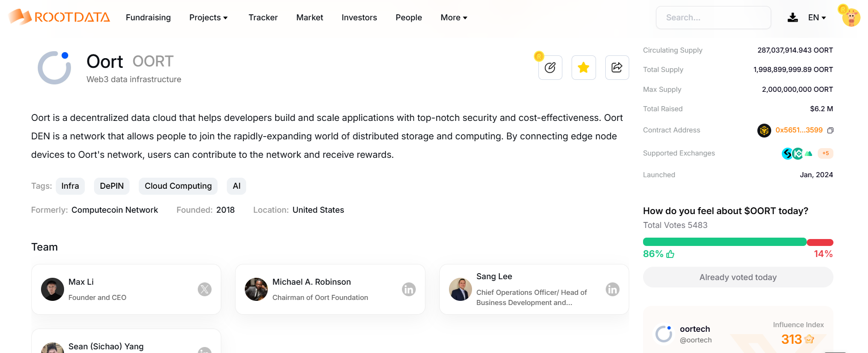The width and height of the screenshot is (868, 353).
Task: Select the Infra tag
Action: (70, 186)
